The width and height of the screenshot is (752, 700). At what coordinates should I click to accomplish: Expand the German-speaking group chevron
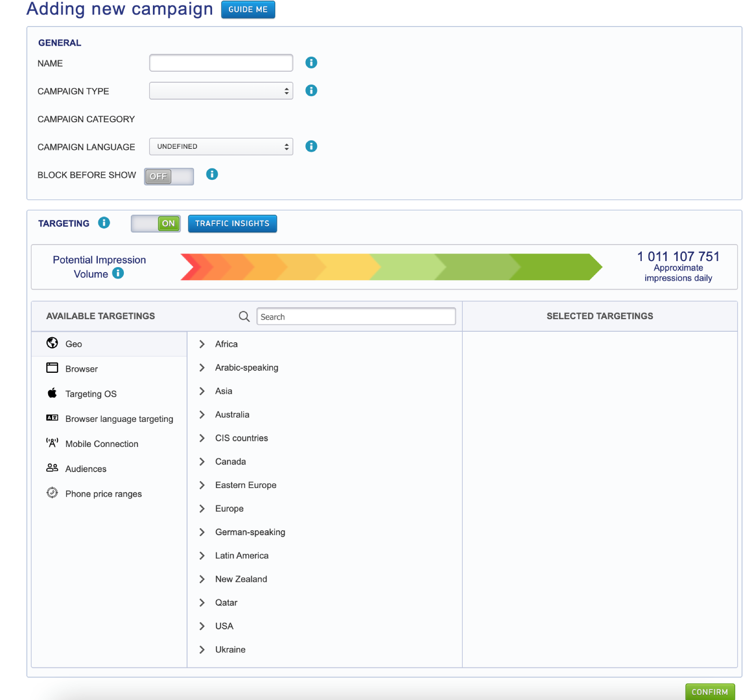click(202, 533)
